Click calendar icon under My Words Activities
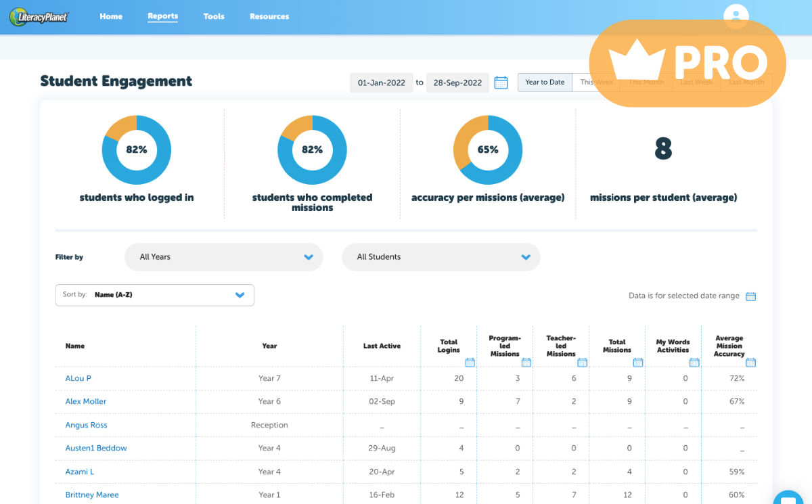Screen dimensions: 812x504 pos(694,363)
